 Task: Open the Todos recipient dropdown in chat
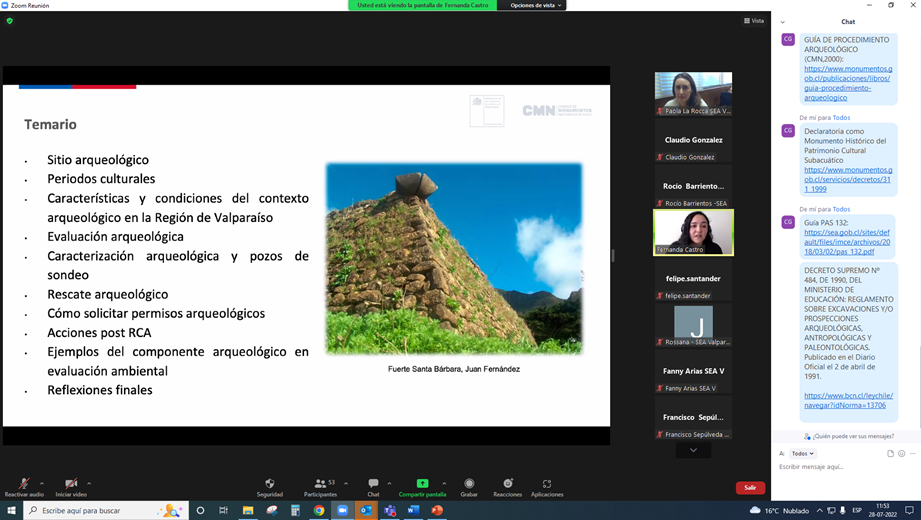click(803, 453)
